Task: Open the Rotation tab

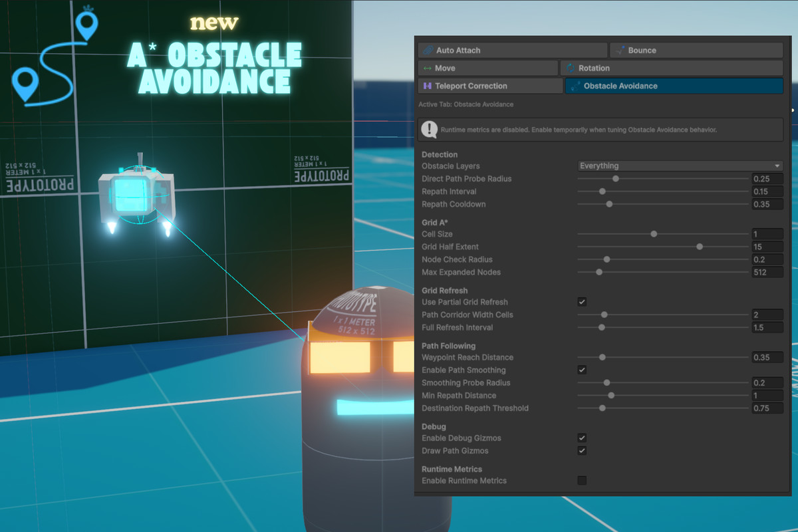Action: point(672,68)
